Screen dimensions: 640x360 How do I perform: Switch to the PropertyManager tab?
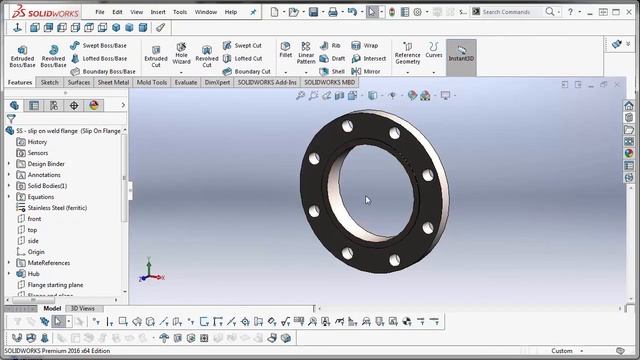(34, 105)
